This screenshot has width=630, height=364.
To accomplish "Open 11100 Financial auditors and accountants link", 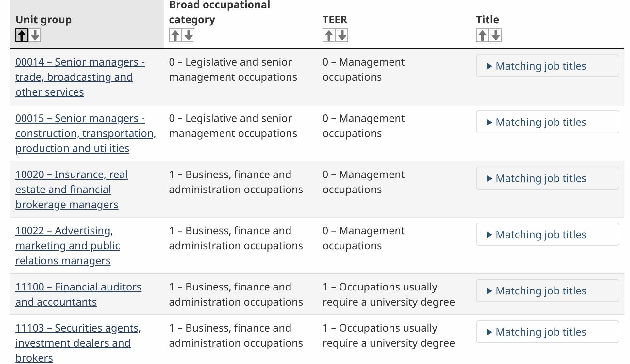I will 78,294.
